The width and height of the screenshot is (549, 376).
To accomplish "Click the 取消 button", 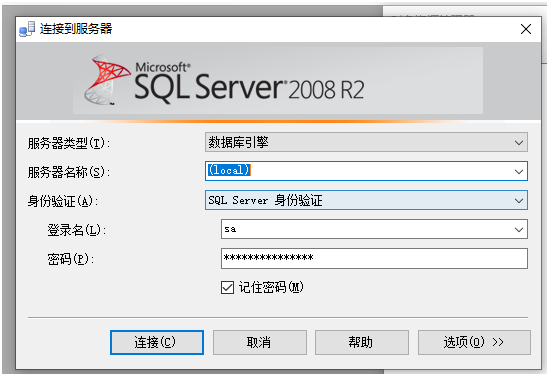I will click(260, 342).
